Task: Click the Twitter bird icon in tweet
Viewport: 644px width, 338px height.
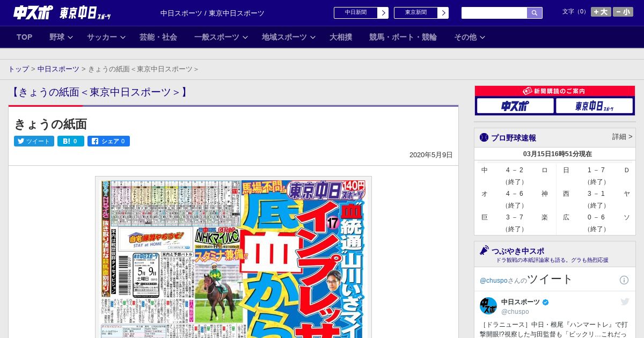Action: (x=625, y=302)
